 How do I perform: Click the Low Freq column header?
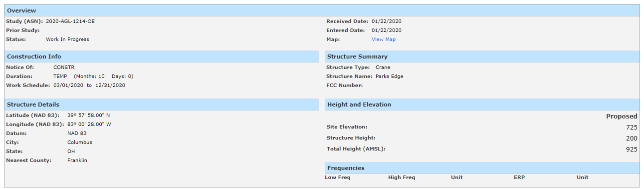tap(338, 177)
